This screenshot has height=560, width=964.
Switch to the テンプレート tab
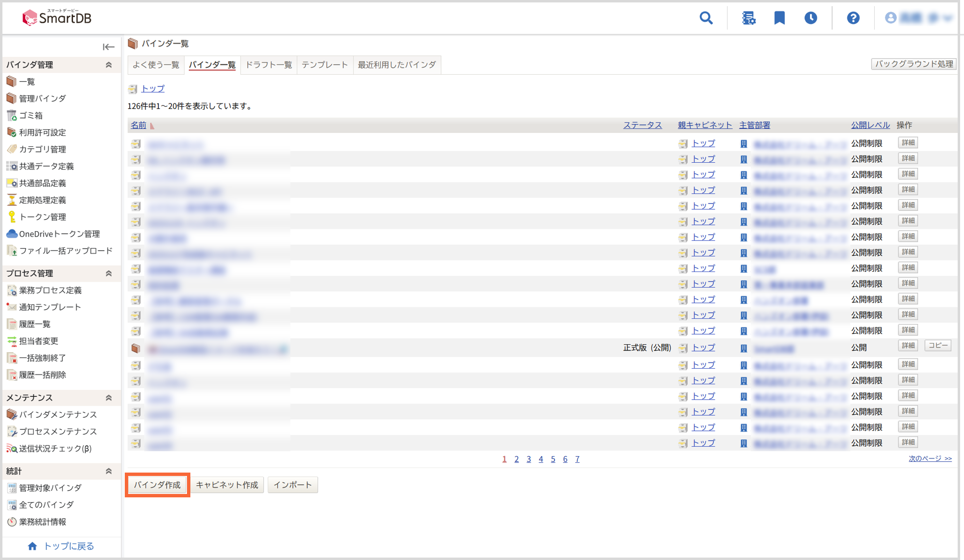pos(324,65)
